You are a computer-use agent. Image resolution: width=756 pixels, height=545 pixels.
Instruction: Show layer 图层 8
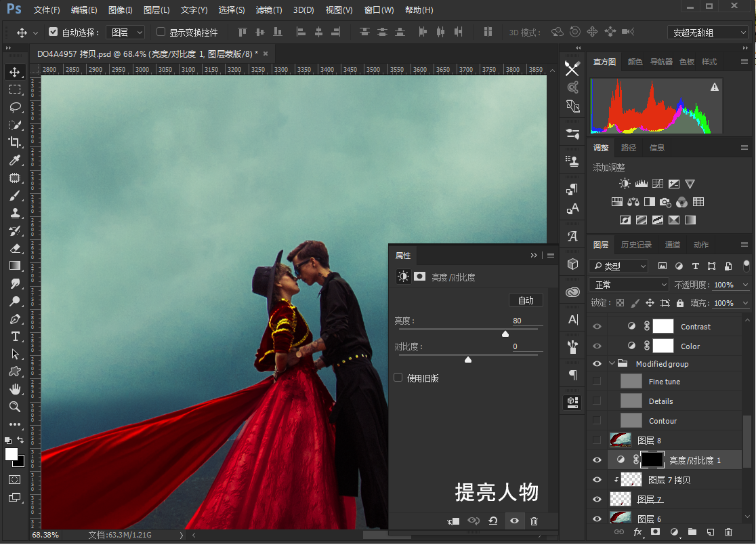click(597, 440)
